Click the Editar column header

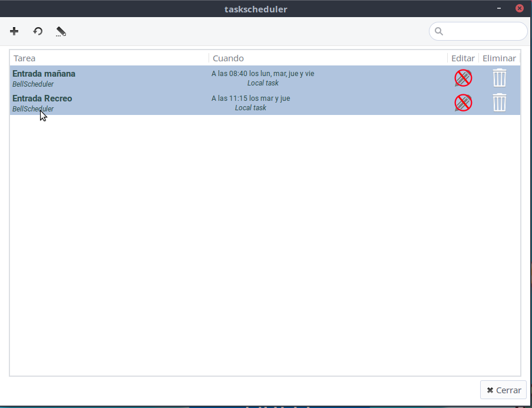pos(462,58)
